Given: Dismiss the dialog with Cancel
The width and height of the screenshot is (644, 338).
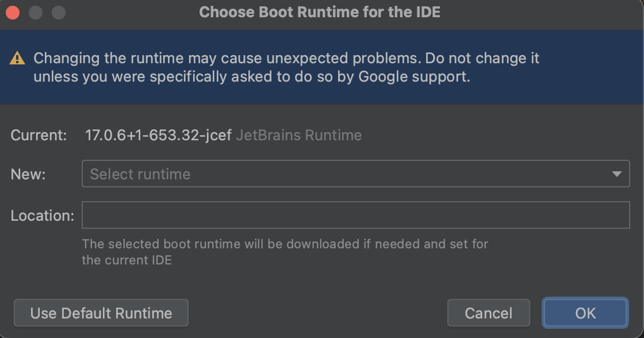Looking at the screenshot, I should pyautogui.click(x=488, y=313).
